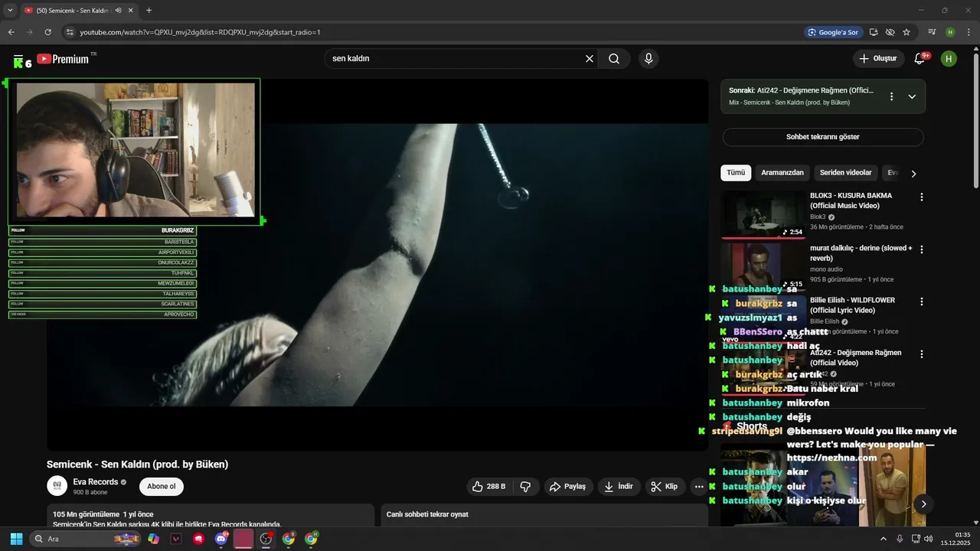View site information icon in address bar
This screenshot has width=980, height=551.
tap(70, 32)
